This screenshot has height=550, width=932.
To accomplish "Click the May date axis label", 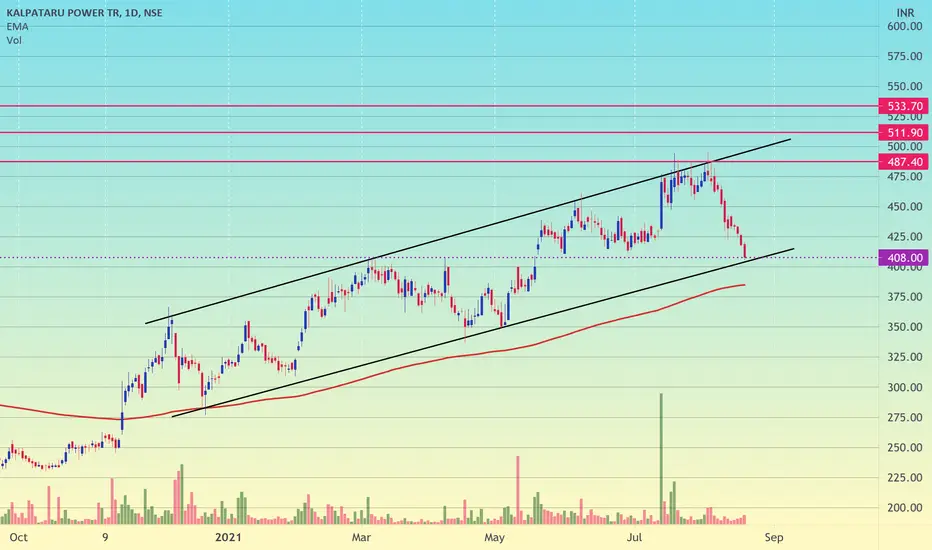I will pos(495,538).
